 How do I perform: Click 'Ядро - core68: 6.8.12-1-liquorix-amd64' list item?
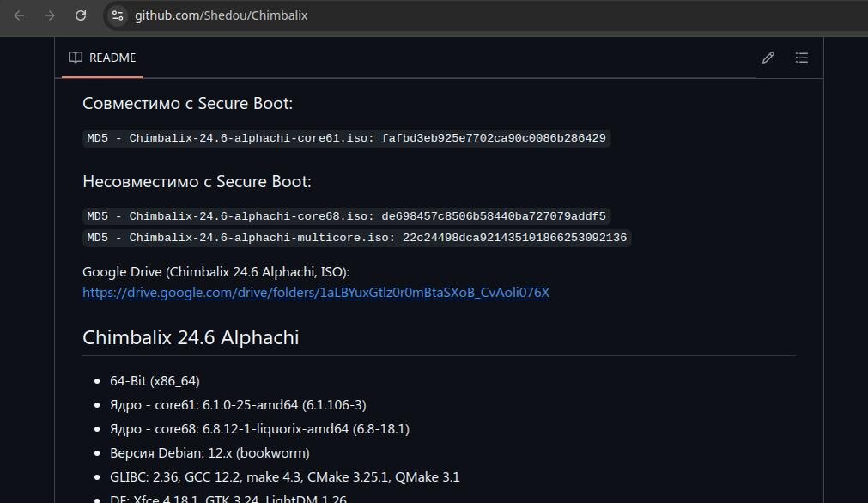[x=259, y=429]
